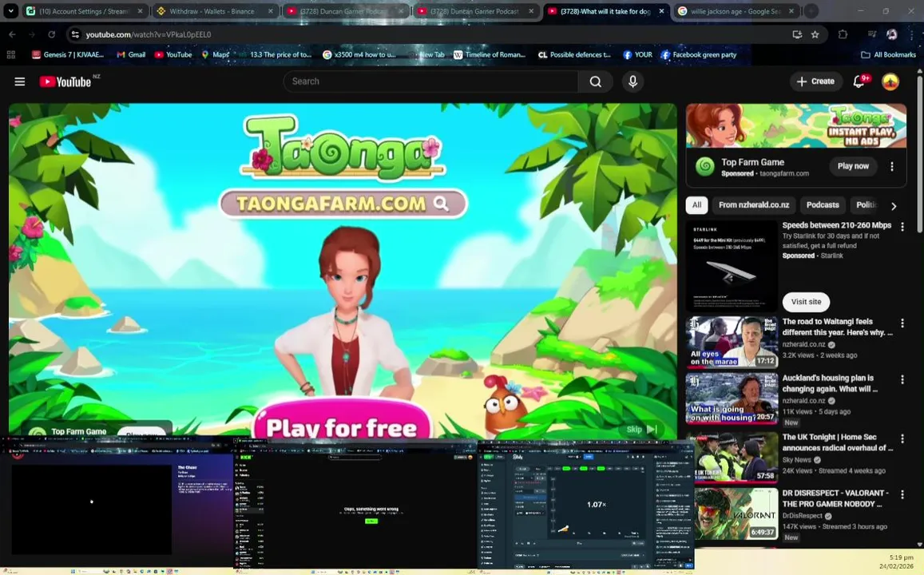Click green button in Oops error window
This screenshot has width=924, height=575.
point(371,521)
